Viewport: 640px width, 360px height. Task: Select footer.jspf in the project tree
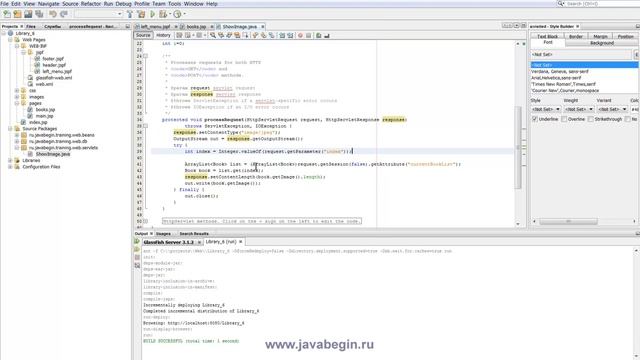click(53, 59)
